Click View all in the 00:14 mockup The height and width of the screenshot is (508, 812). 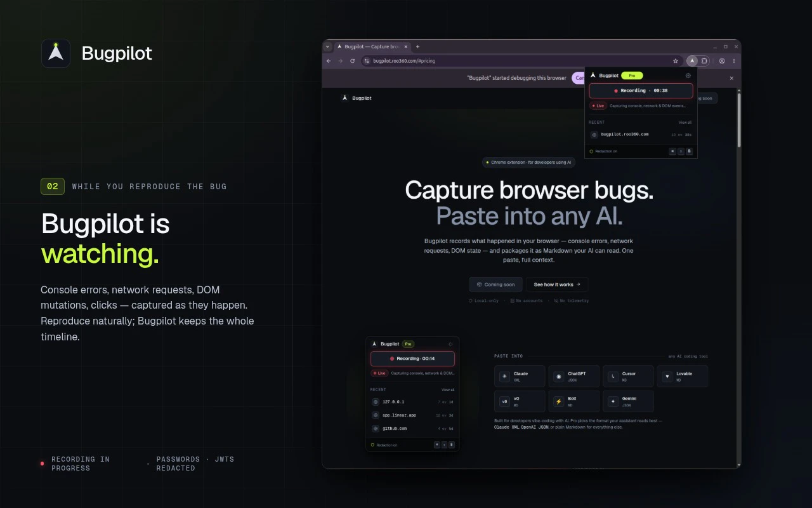(x=448, y=390)
